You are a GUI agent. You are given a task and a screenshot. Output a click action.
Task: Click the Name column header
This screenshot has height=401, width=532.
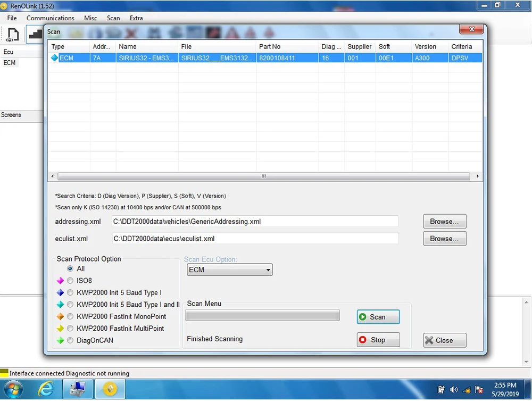pyautogui.click(x=147, y=46)
